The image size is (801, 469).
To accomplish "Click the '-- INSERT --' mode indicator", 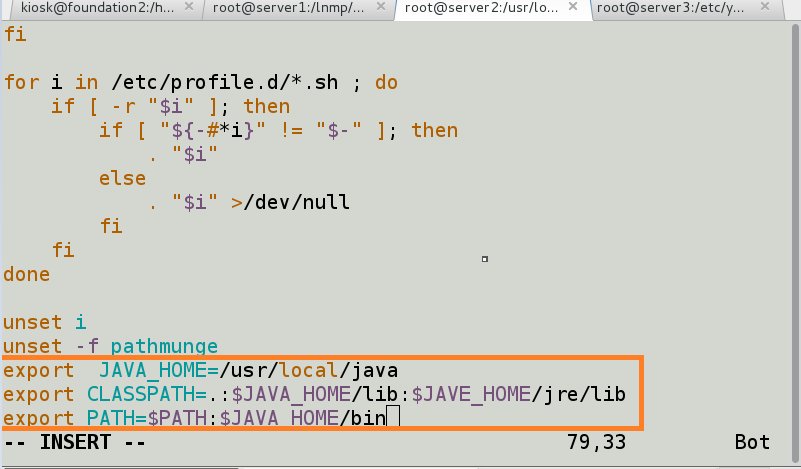I will [x=75, y=442].
